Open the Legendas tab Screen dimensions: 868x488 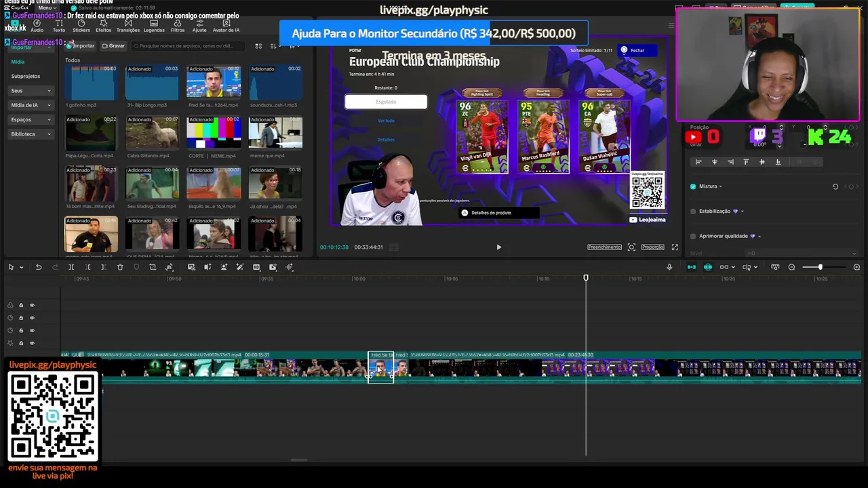154,26
